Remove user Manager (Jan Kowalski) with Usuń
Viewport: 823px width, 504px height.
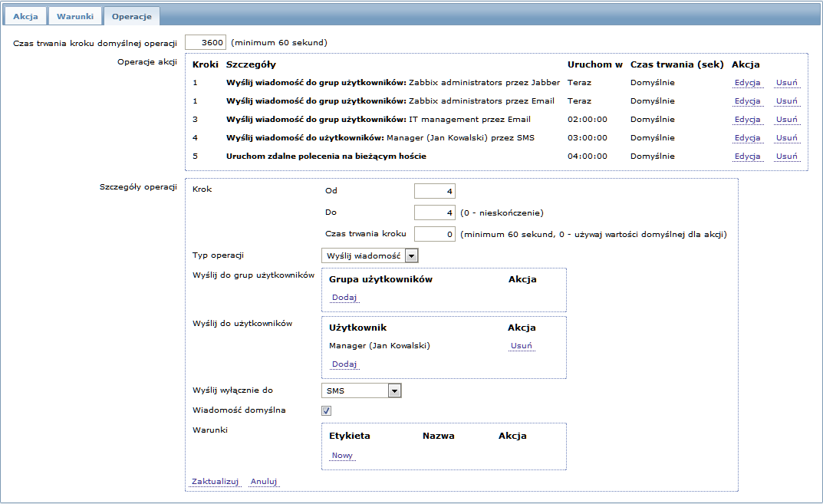(x=522, y=345)
